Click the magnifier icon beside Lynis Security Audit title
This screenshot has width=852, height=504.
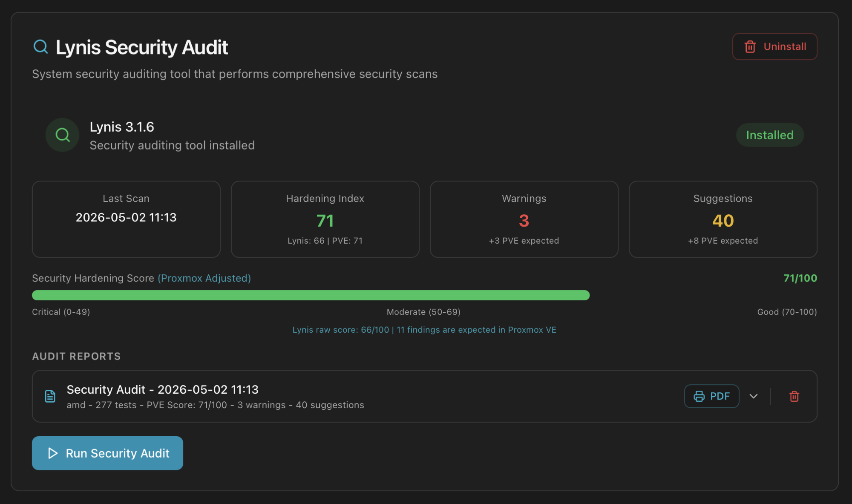(40, 46)
